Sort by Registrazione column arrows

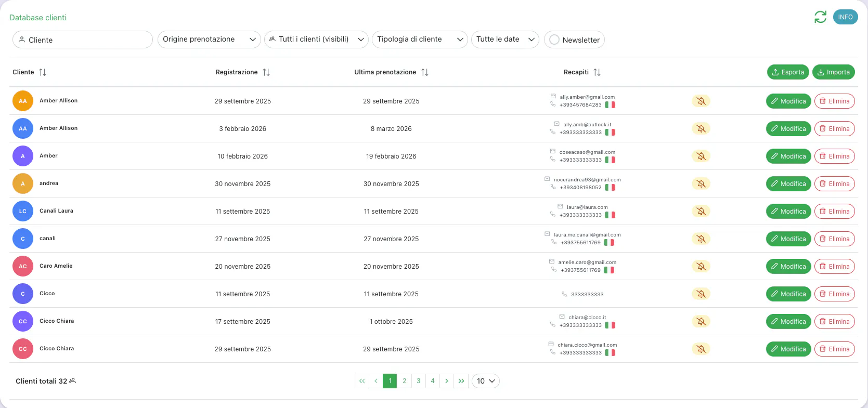(266, 72)
